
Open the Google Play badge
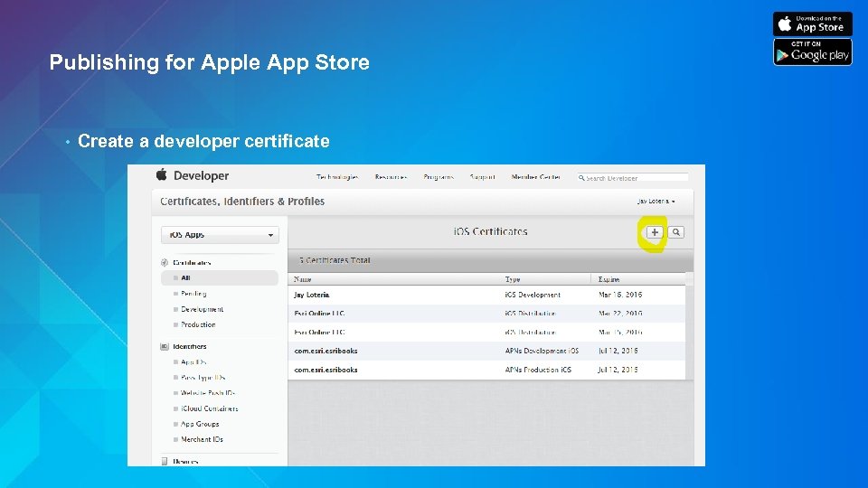pyautogui.click(x=812, y=52)
